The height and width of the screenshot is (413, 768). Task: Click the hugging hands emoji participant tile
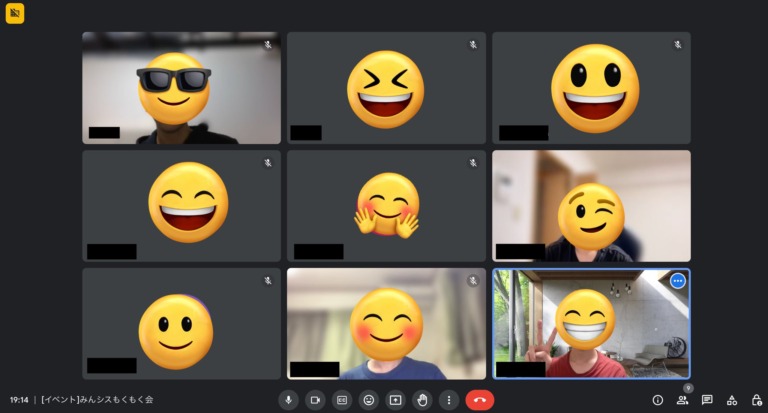[386, 206]
